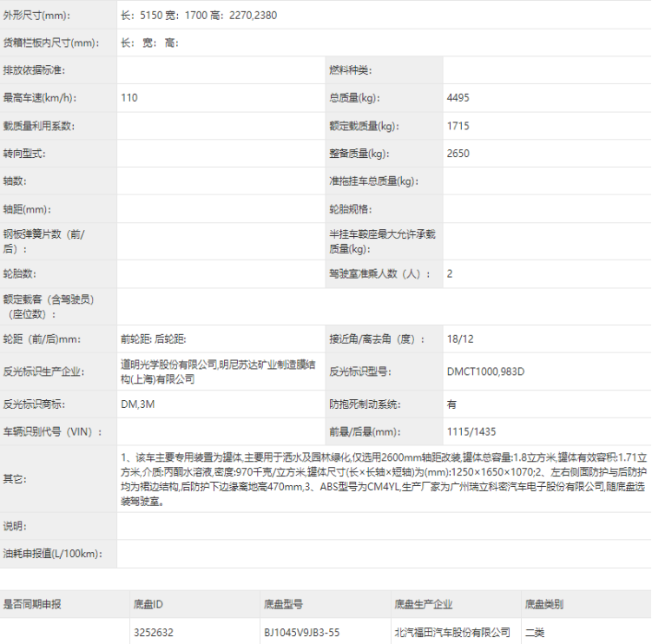
Task: Click the 底盘ID value 3252632
Action: point(154,633)
